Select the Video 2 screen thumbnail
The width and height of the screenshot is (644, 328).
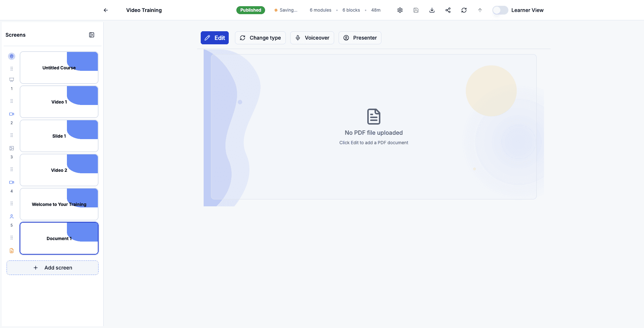59,170
